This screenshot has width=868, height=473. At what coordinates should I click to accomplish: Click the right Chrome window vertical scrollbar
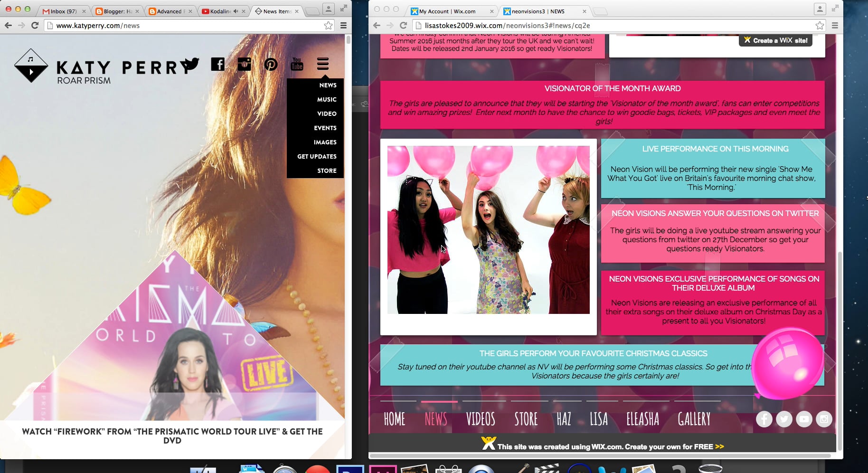pyautogui.click(x=840, y=351)
